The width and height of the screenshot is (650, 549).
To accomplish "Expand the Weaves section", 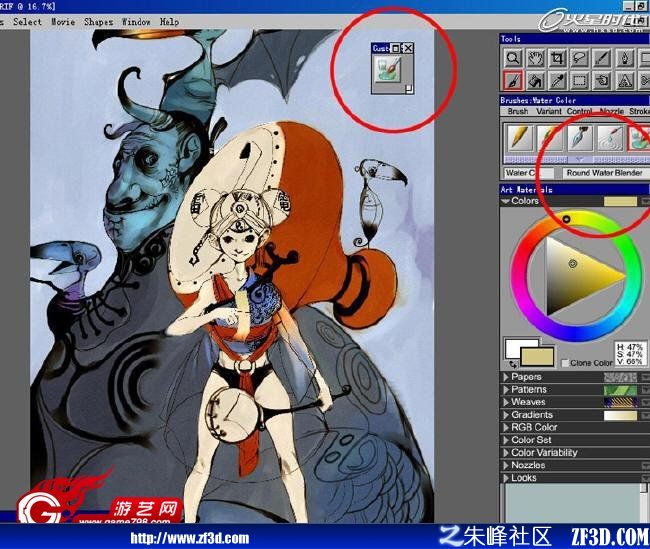I will [506, 402].
